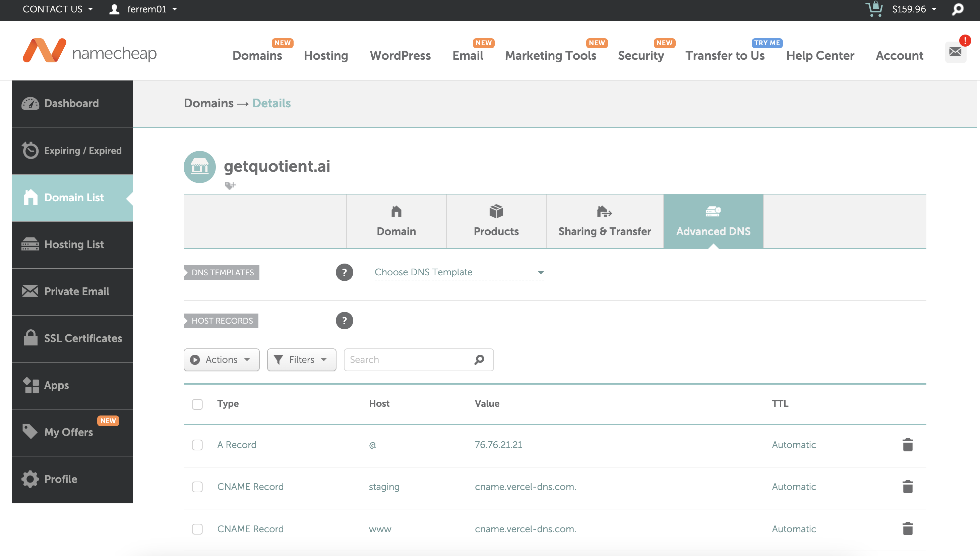Open the Filters dropdown
Image resolution: width=980 pixels, height=556 pixels.
(302, 360)
